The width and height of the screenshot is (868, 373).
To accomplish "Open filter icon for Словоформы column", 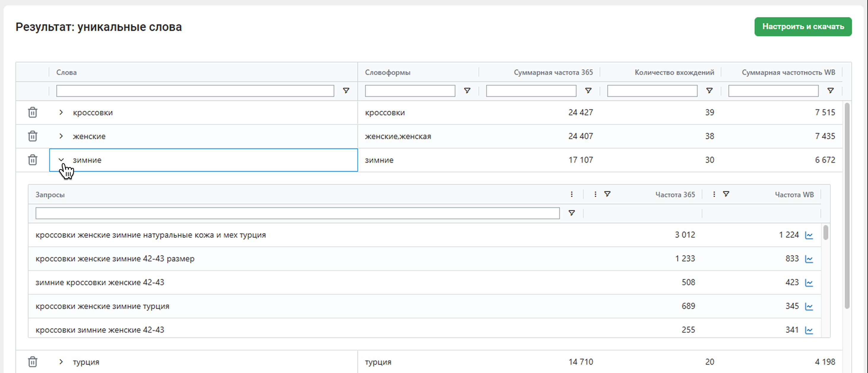I will (x=467, y=91).
